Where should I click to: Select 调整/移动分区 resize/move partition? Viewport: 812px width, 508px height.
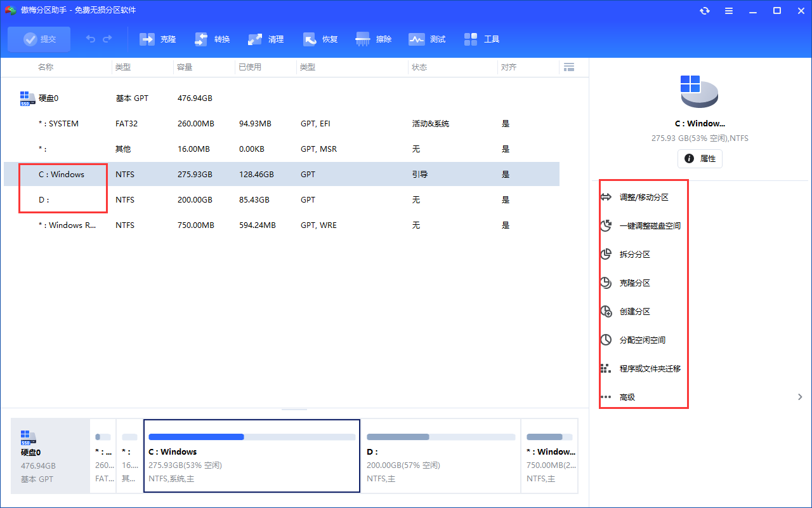(644, 197)
